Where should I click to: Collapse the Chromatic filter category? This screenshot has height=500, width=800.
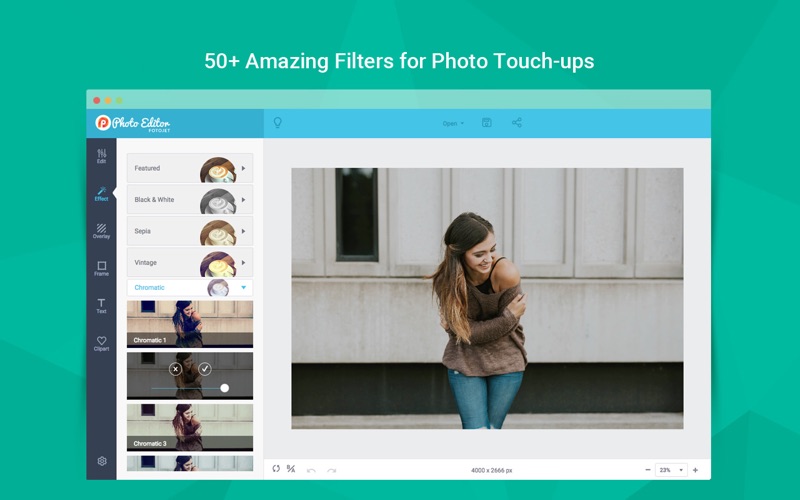(190, 288)
